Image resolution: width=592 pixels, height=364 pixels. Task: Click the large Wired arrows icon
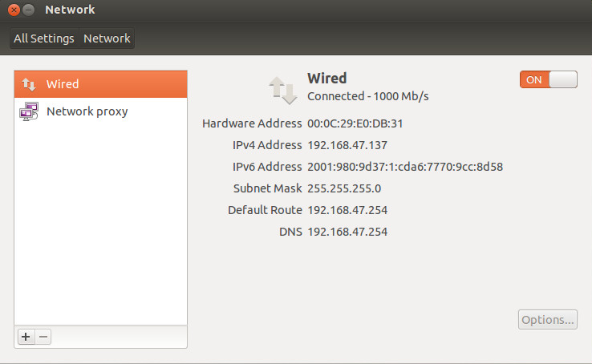point(283,90)
